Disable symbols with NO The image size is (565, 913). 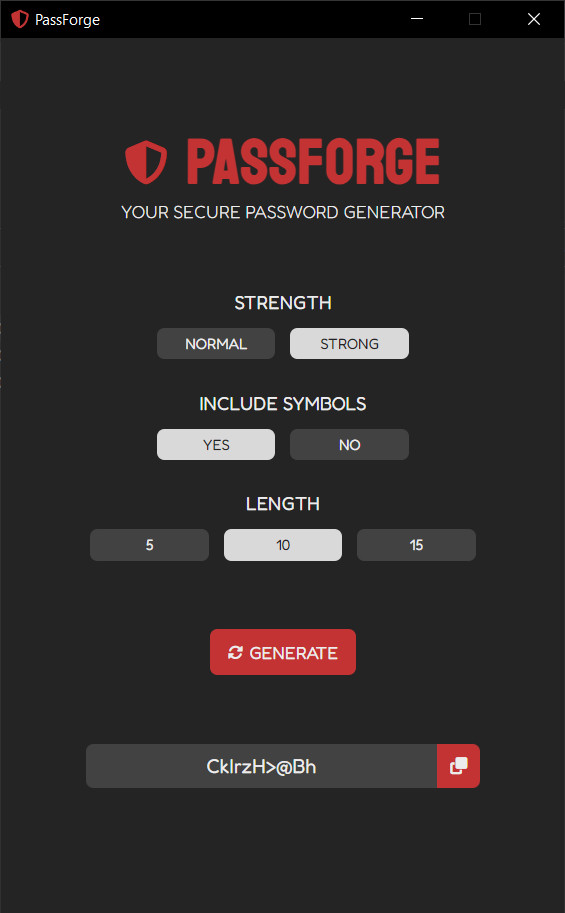pos(349,445)
